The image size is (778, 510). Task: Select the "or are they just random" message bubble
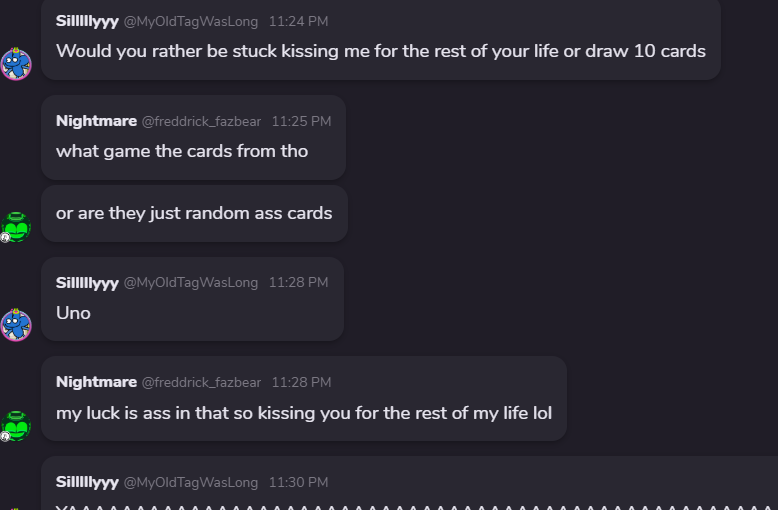tap(194, 213)
